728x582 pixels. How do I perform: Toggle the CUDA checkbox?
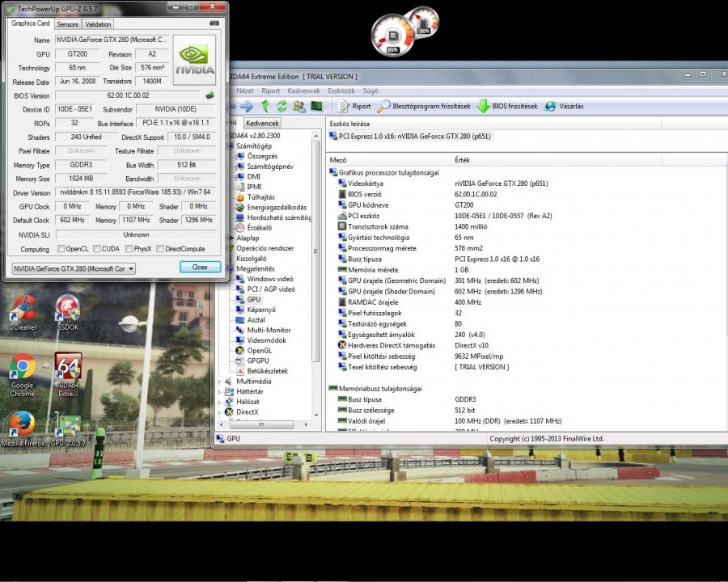(96, 249)
